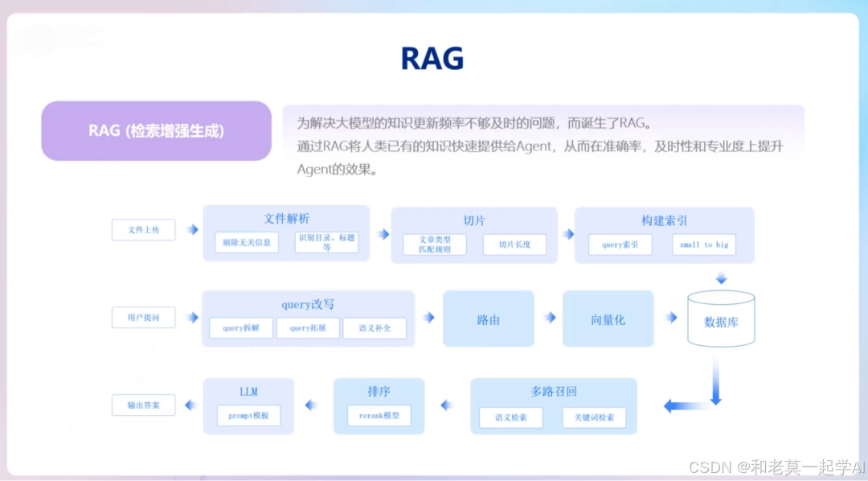Click the 数据库 database cylinder icon
The width and height of the screenshot is (868, 481).
coord(720,319)
